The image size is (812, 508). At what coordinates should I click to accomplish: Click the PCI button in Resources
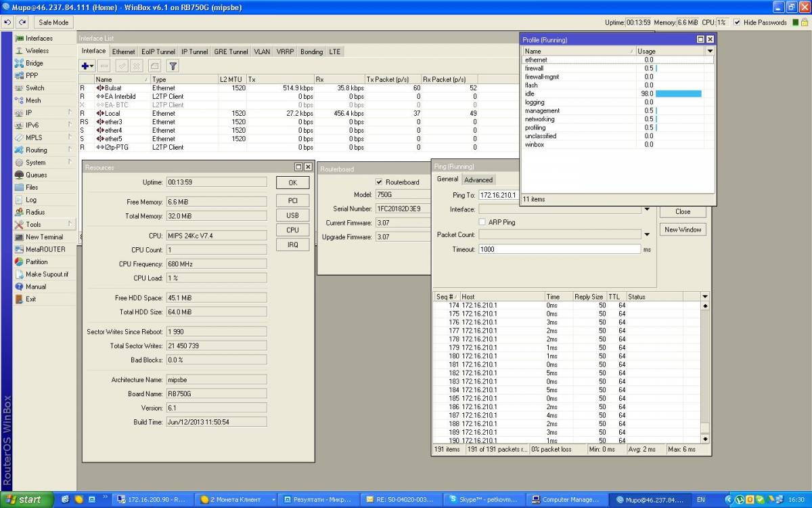292,201
